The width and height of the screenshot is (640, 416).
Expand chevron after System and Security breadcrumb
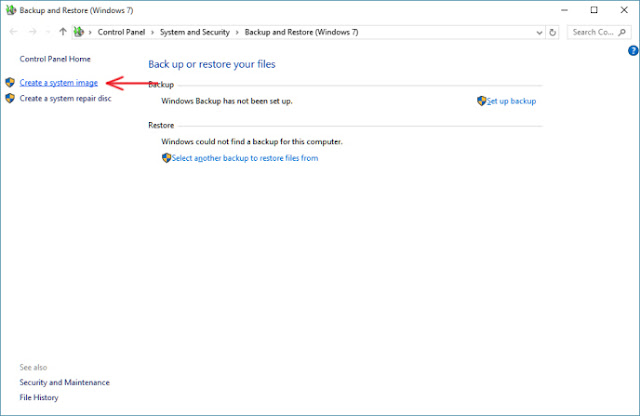pos(237,32)
